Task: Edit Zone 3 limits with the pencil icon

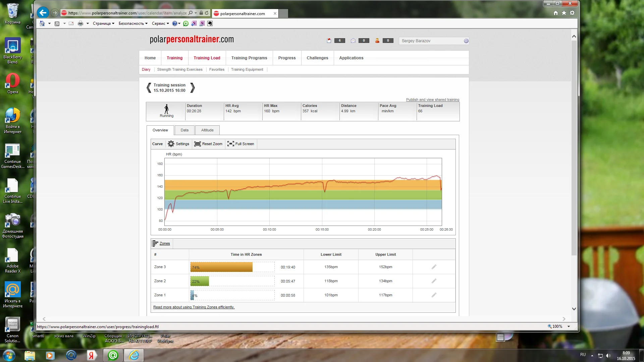Action: 434,267
